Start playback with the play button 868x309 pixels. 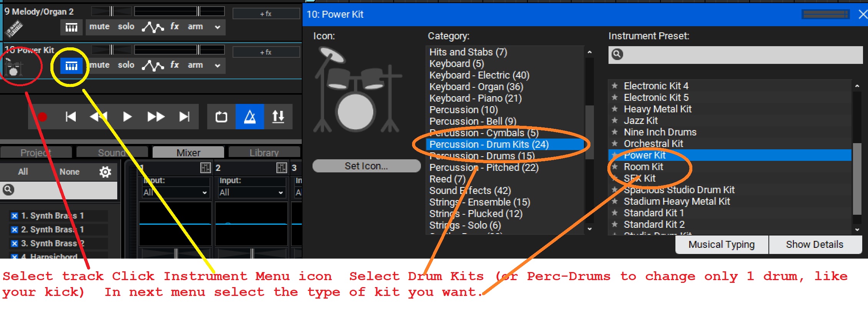[127, 117]
